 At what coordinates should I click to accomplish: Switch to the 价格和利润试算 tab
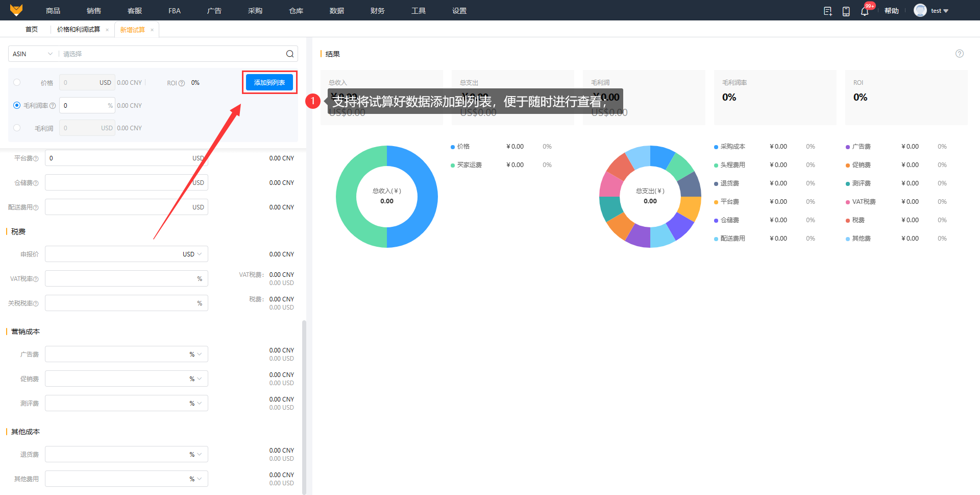click(79, 30)
